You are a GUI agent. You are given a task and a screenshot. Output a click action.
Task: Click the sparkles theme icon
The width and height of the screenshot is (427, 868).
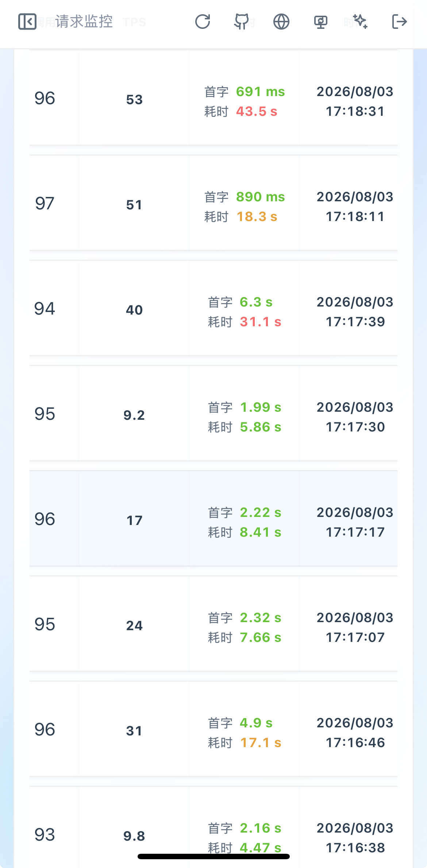point(360,22)
